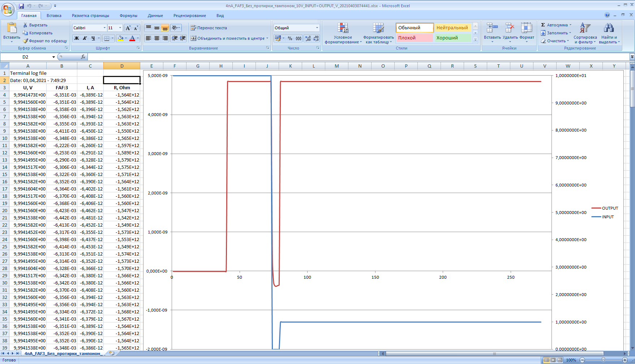This screenshot has width=635, height=364.
Task: Switch to Рецензирование ribbon tab
Action: pos(189,16)
